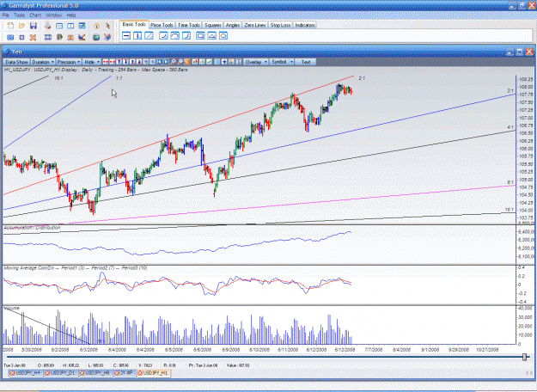Click the scroll-right arrow icon in chart toolbar

pyautogui.click(x=166, y=62)
